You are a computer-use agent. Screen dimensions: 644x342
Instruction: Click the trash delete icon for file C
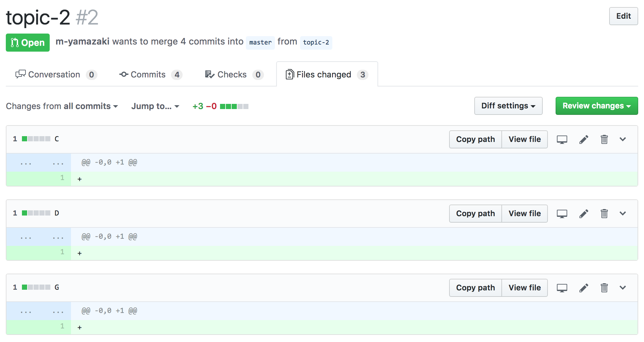604,139
